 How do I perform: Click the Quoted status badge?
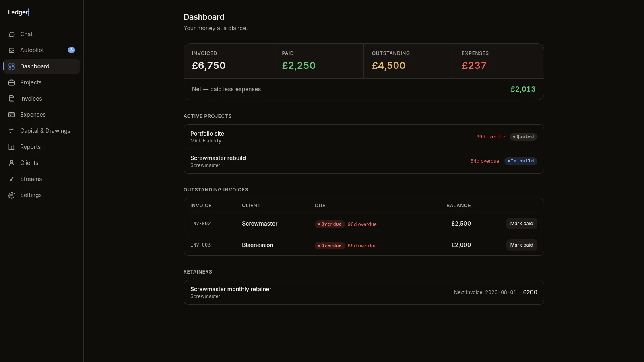524,137
